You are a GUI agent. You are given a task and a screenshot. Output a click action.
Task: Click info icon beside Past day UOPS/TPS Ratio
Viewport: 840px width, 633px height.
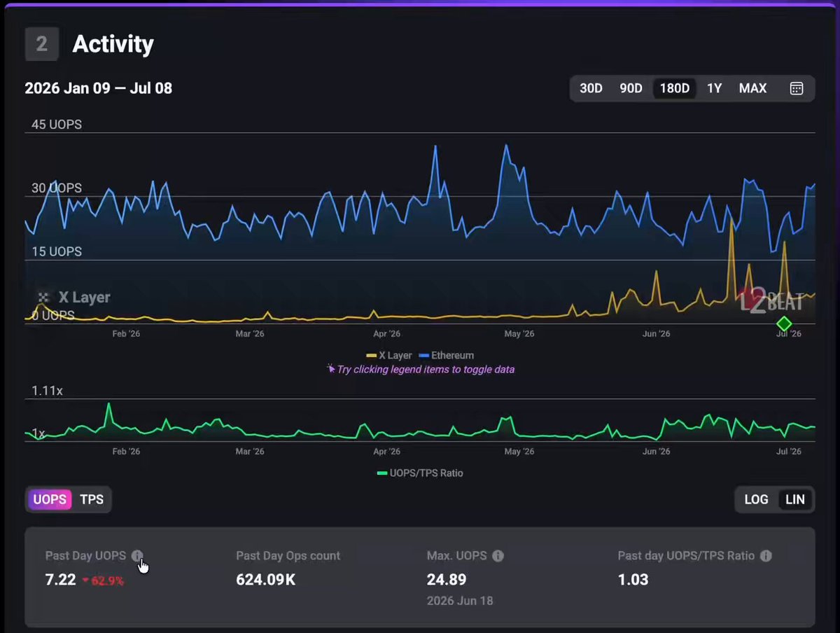(x=766, y=556)
